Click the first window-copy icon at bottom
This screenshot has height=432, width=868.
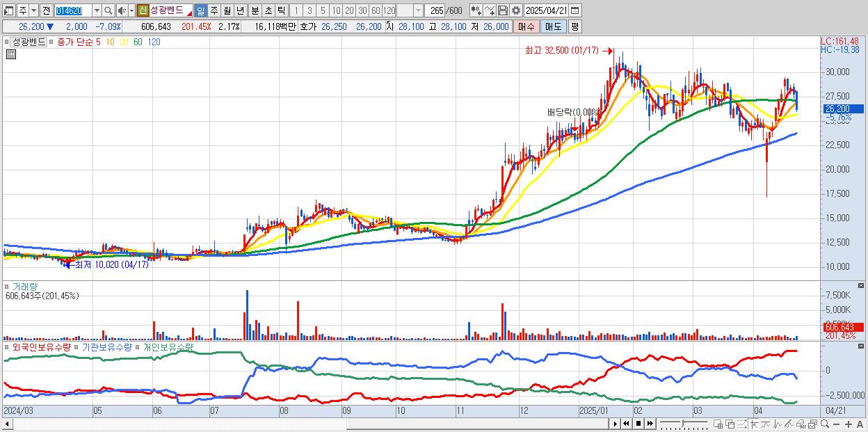(718, 424)
